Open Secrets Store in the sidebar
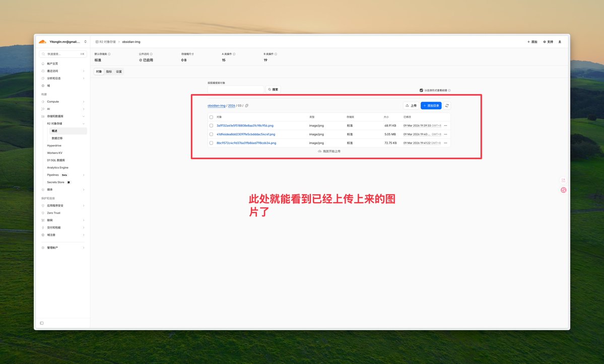 [x=56, y=182]
